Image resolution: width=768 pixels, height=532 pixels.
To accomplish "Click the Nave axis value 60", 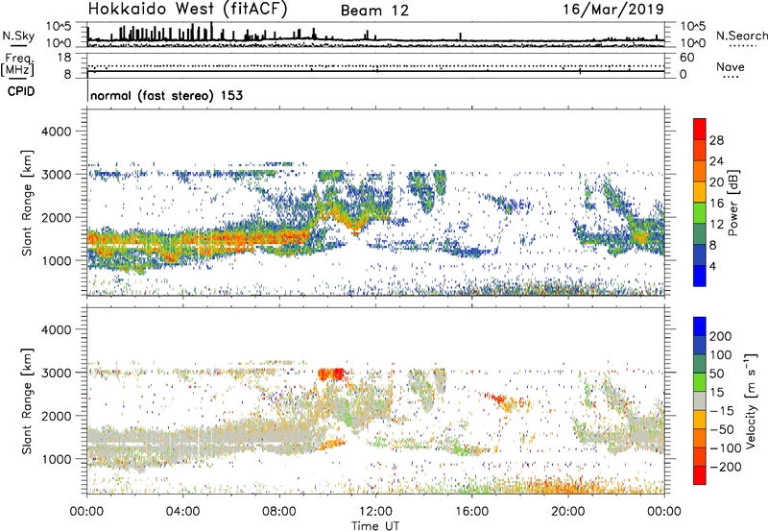I will 687,58.
